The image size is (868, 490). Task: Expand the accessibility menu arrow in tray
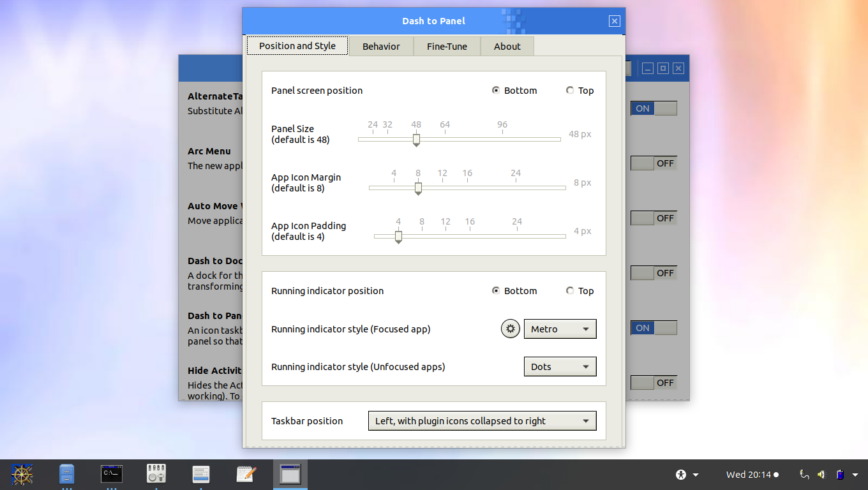click(696, 475)
